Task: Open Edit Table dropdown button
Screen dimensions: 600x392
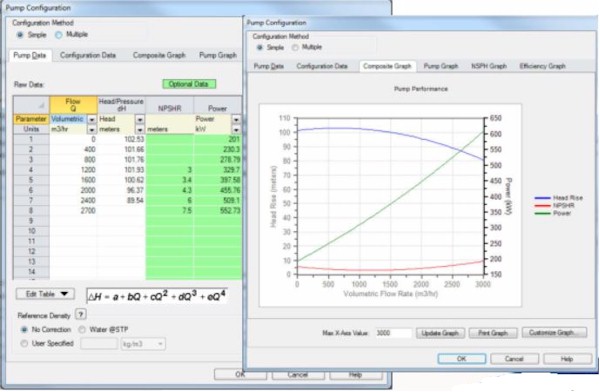Action: point(45,294)
